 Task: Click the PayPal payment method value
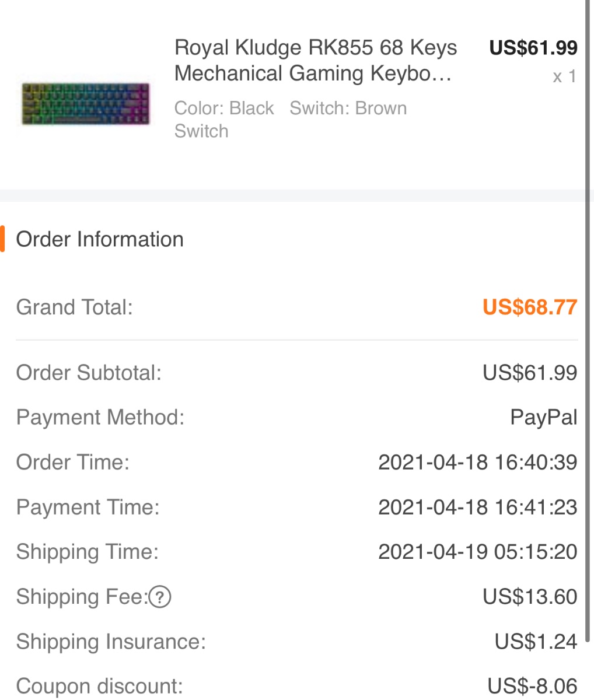[x=544, y=418]
